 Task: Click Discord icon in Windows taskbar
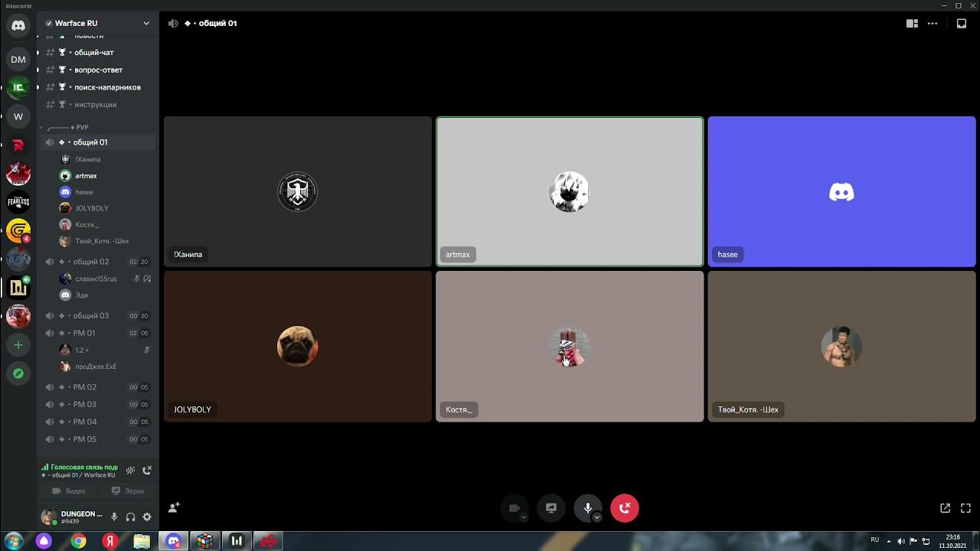click(x=174, y=541)
